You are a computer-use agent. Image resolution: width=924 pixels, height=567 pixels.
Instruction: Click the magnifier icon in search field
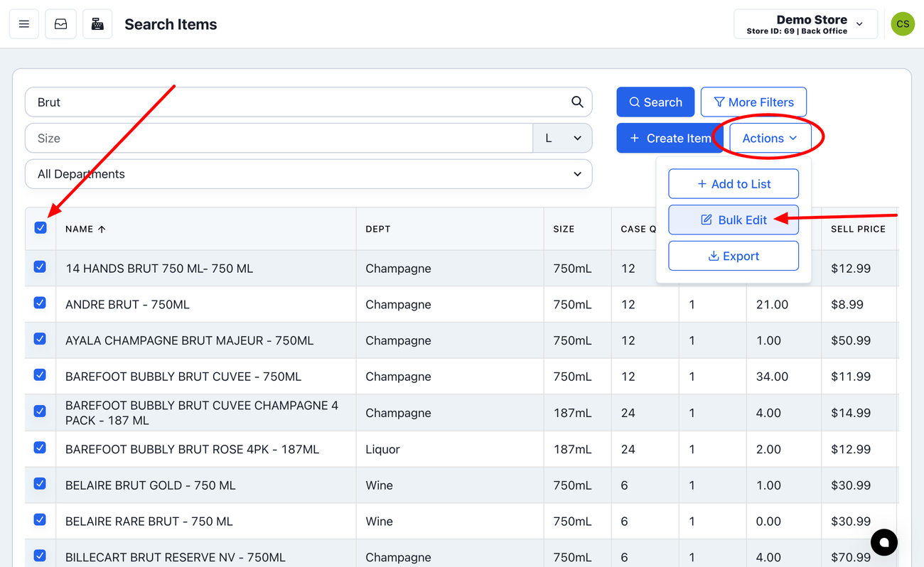pyautogui.click(x=577, y=102)
